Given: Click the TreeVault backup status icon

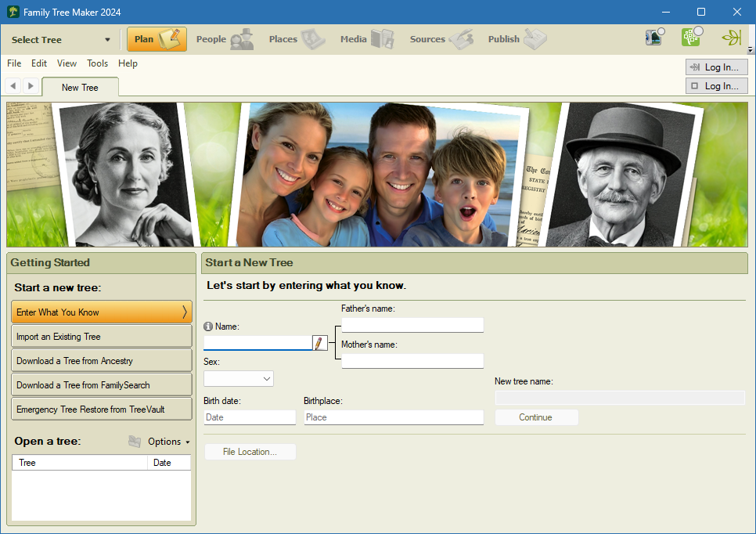Looking at the screenshot, I should point(654,37).
